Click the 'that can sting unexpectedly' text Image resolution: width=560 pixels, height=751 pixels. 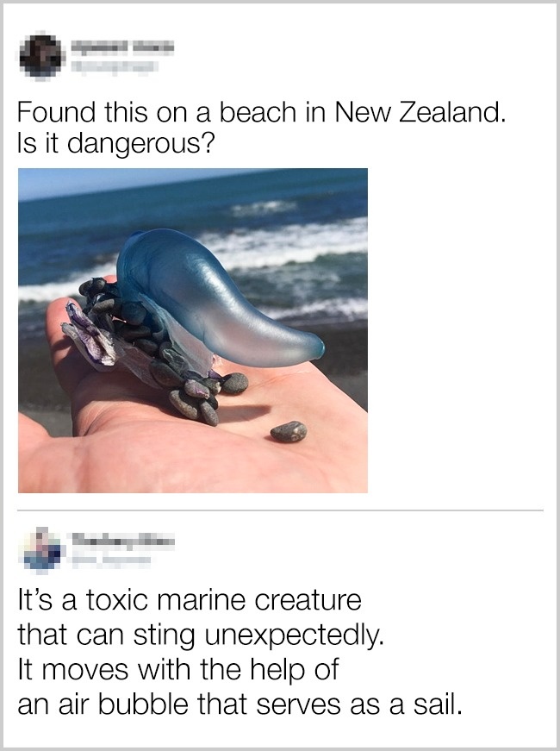(201, 635)
